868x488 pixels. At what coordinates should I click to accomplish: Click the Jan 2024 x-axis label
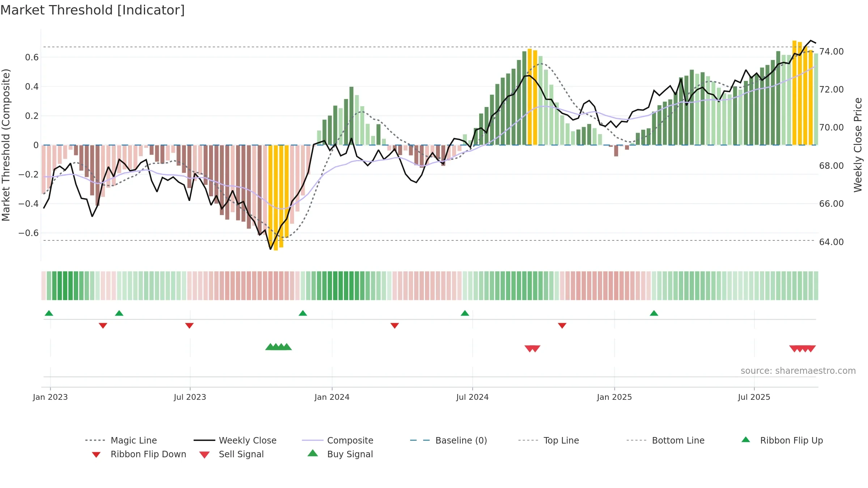click(x=332, y=397)
